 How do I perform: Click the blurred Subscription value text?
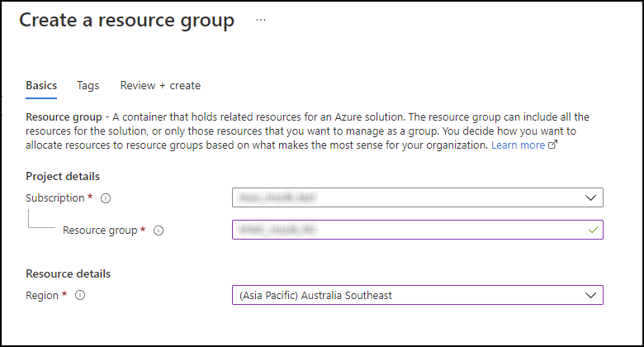(x=277, y=197)
